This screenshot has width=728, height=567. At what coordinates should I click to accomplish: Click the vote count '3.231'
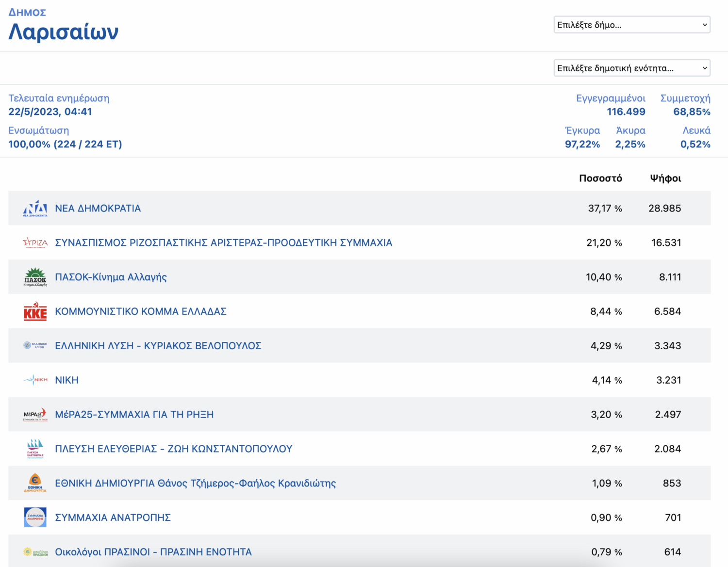(669, 380)
